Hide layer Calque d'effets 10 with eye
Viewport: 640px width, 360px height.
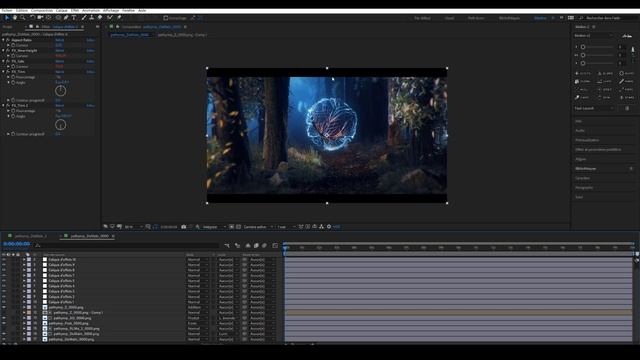click(x=4, y=260)
